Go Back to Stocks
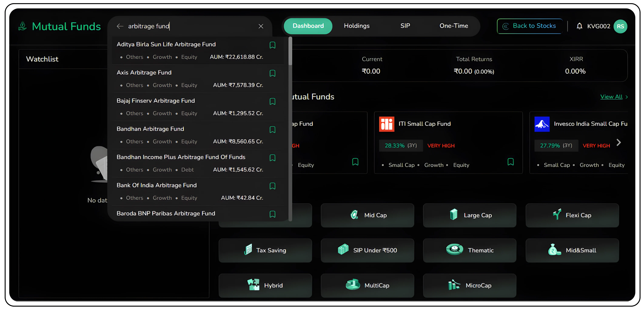Viewport: 644px width, 311px height. pyautogui.click(x=530, y=26)
